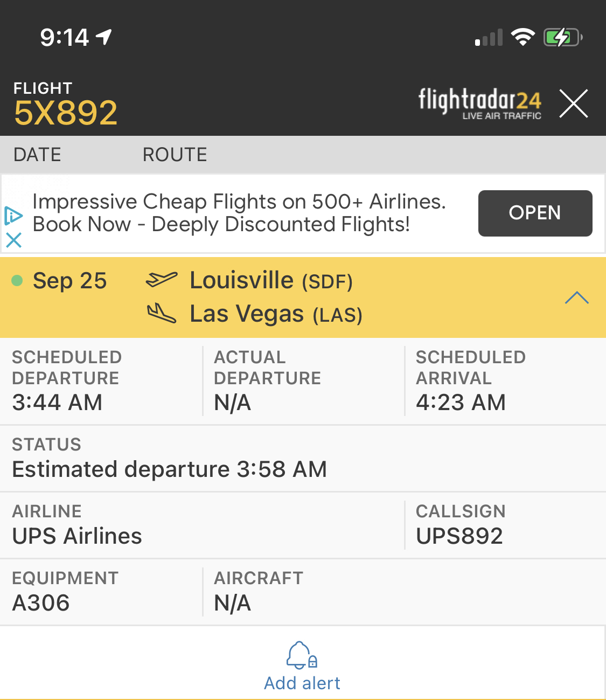
Task: Collapse the Sep 25 flight details chevron
Action: [x=576, y=297]
